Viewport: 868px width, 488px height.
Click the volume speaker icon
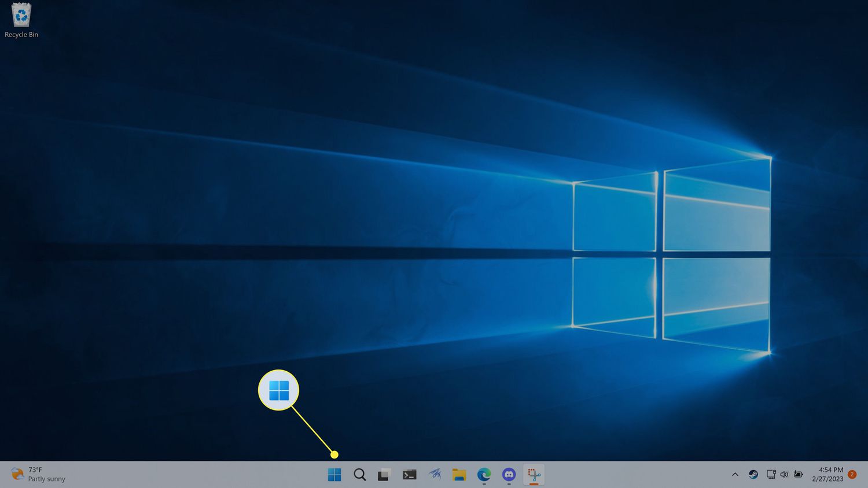(784, 475)
